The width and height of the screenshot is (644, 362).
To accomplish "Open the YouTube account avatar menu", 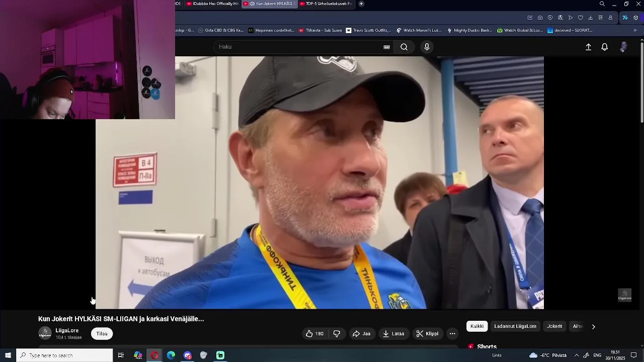I will pyautogui.click(x=623, y=47).
